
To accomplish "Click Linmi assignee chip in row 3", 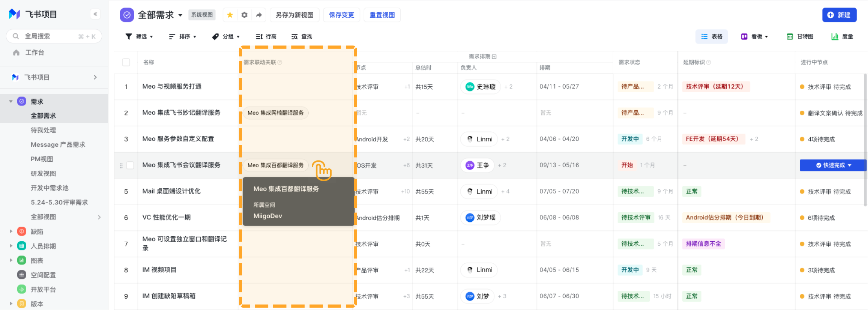I will tap(479, 139).
